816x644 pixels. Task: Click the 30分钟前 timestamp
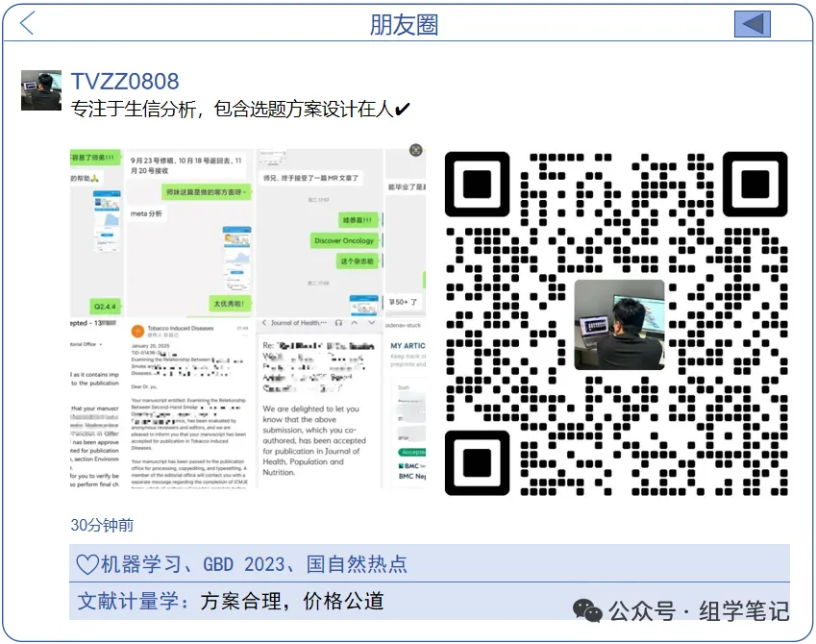click(x=102, y=525)
